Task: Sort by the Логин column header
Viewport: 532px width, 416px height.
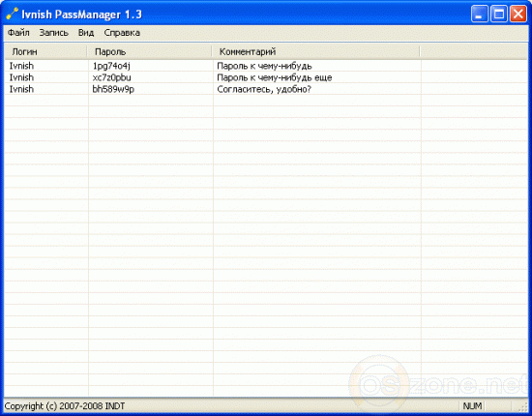Action: click(x=45, y=51)
